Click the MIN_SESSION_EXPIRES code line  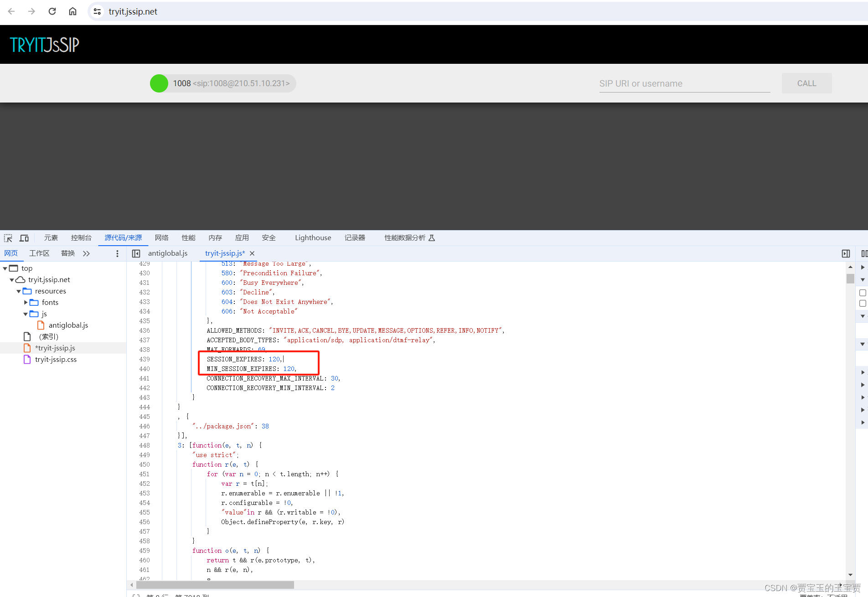click(x=251, y=369)
